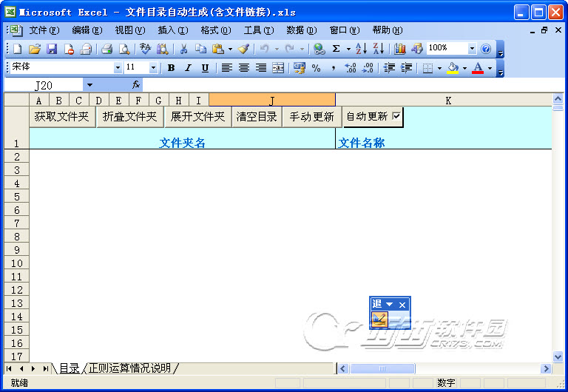
Task: Open the 格式(O) menu
Action: click(216, 30)
